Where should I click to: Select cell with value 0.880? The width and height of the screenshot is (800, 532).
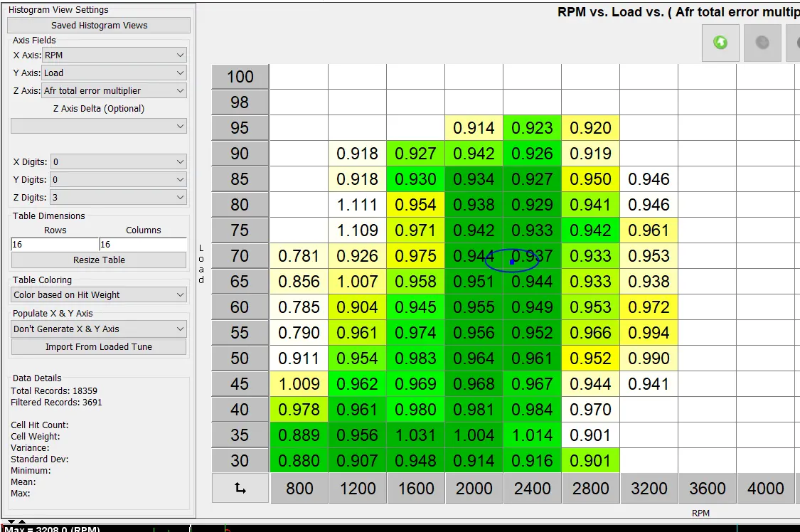click(299, 461)
